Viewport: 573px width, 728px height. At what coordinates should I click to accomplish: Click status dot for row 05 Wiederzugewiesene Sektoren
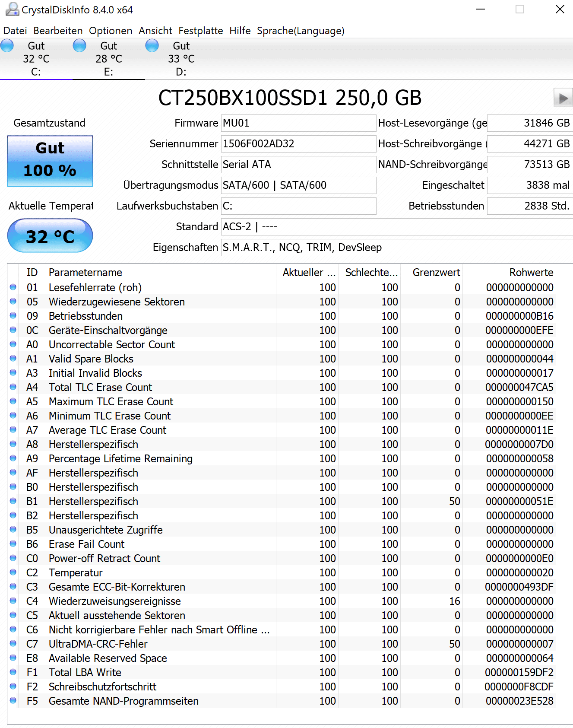13,301
